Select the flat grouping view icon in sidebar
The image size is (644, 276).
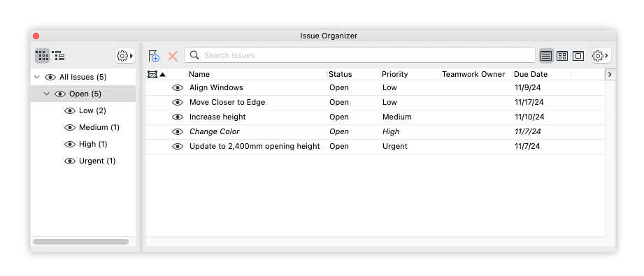[42, 55]
